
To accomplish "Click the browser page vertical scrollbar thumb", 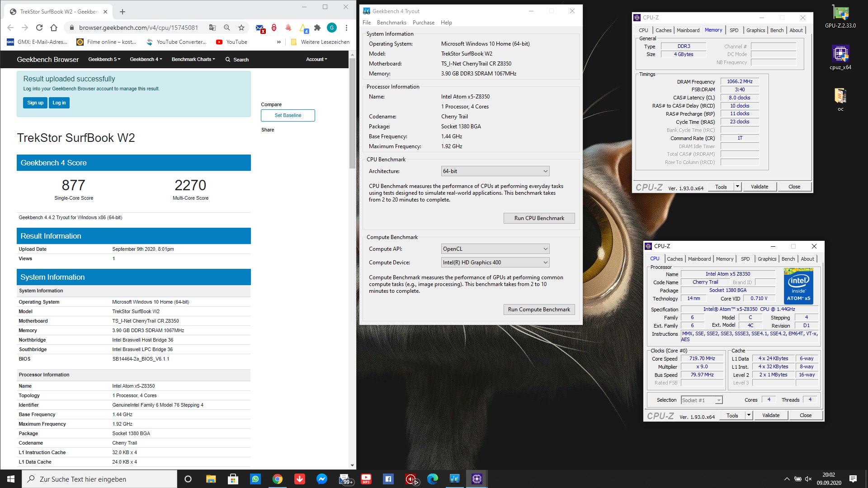I will click(x=353, y=113).
